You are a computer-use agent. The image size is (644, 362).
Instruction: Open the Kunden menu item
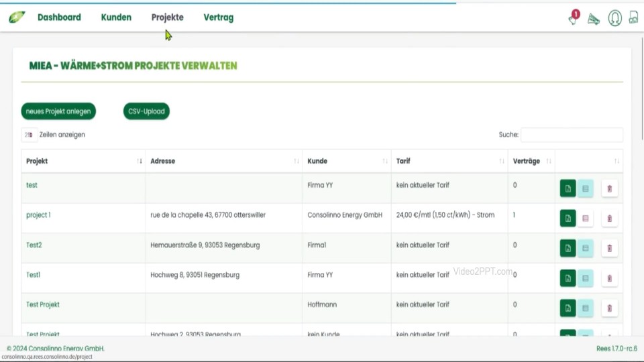pyautogui.click(x=116, y=17)
